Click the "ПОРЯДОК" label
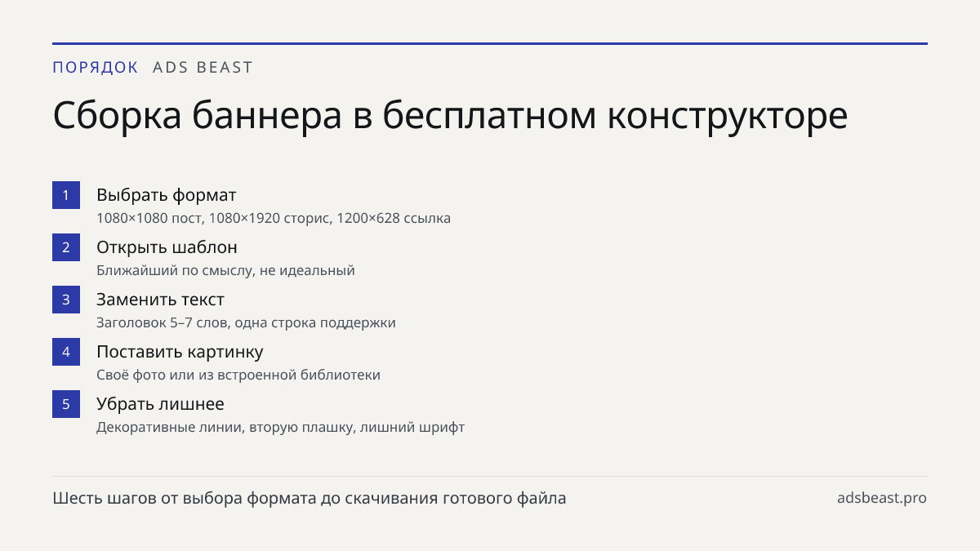Viewport: 980px width, 551px height. click(96, 68)
